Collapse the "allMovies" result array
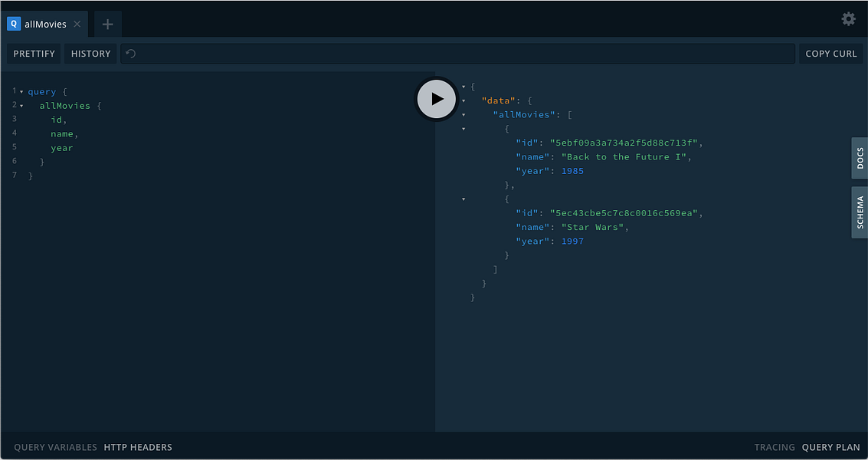The height and width of the screenshot is (460, 868). [463, 115]
